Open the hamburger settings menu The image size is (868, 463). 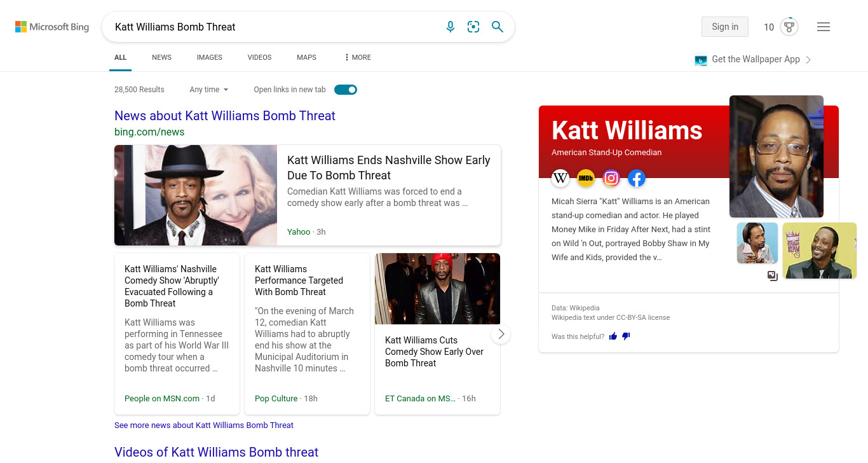[x=824, y=27]
